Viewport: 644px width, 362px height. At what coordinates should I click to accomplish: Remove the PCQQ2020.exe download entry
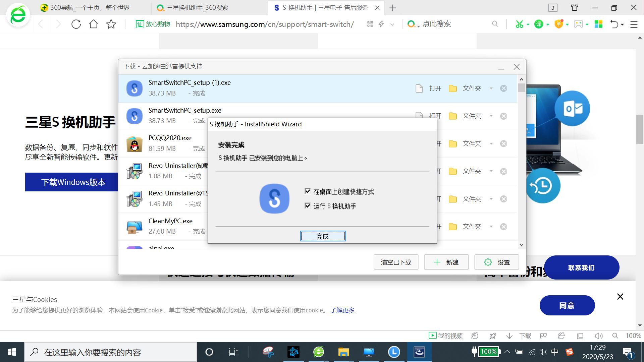coord(503,144)
